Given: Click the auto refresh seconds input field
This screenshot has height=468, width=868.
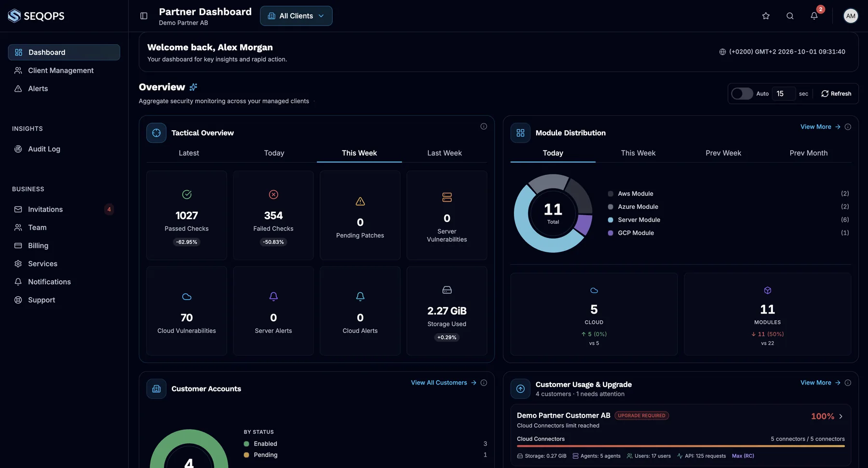Looking at the screenshot, I should [784, 94].
